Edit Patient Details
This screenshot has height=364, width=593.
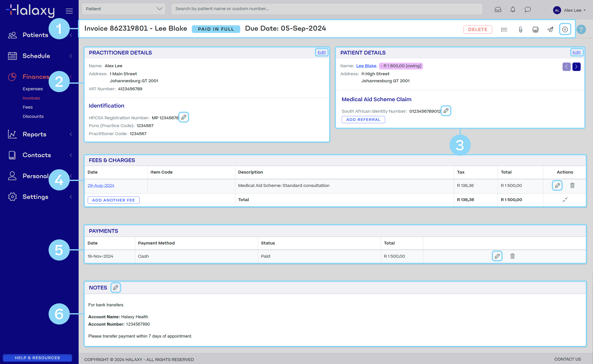pos(576,52)
